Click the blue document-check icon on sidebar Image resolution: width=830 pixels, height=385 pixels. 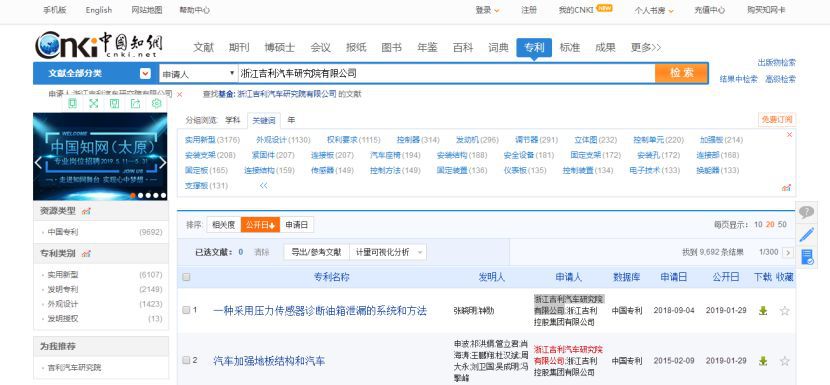click(x=807, y=257)
